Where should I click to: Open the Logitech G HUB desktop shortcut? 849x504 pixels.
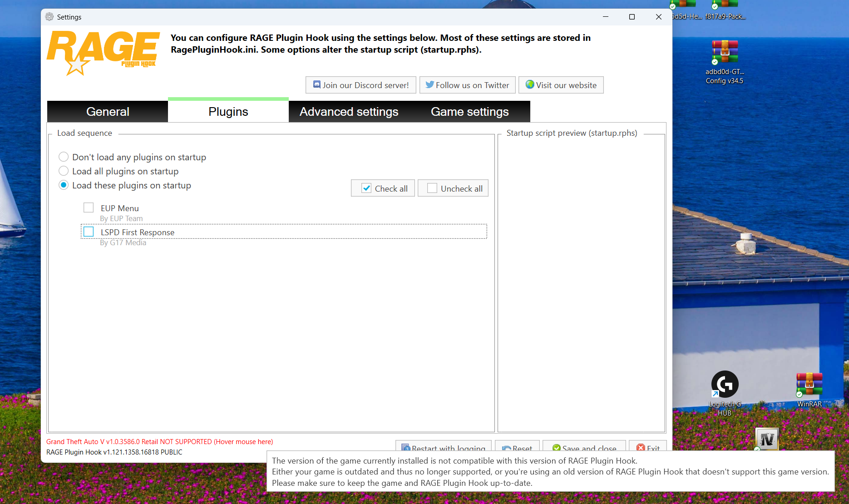pyautogui.click(x=725, y=393)
